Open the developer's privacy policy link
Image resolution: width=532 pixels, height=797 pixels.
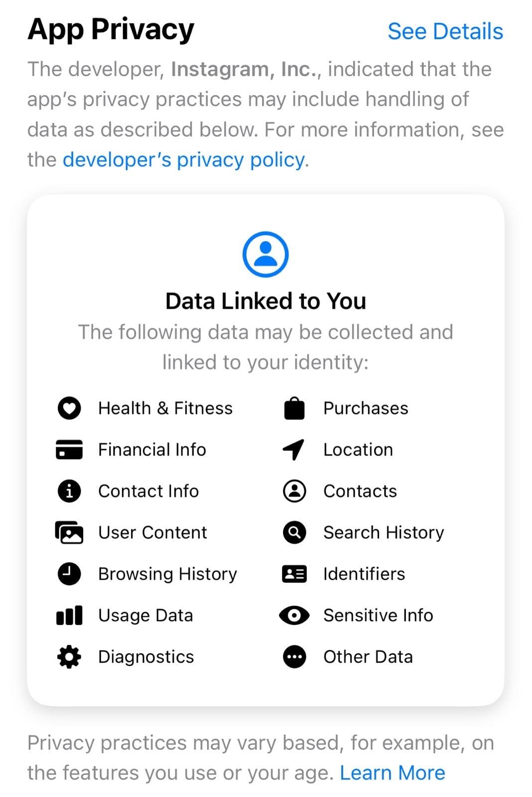click(183, 160)
